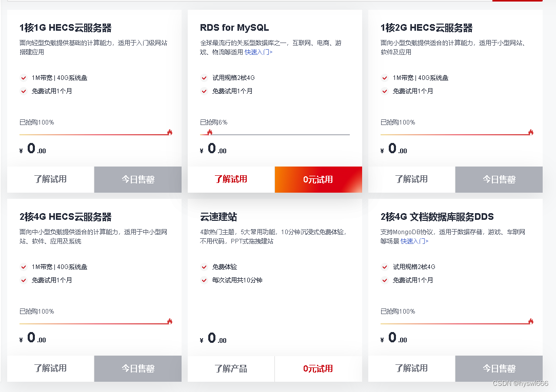
Task: Click the checkmark beside 1M带宽 | 40G系统盘
Action: tap(24, 78)
